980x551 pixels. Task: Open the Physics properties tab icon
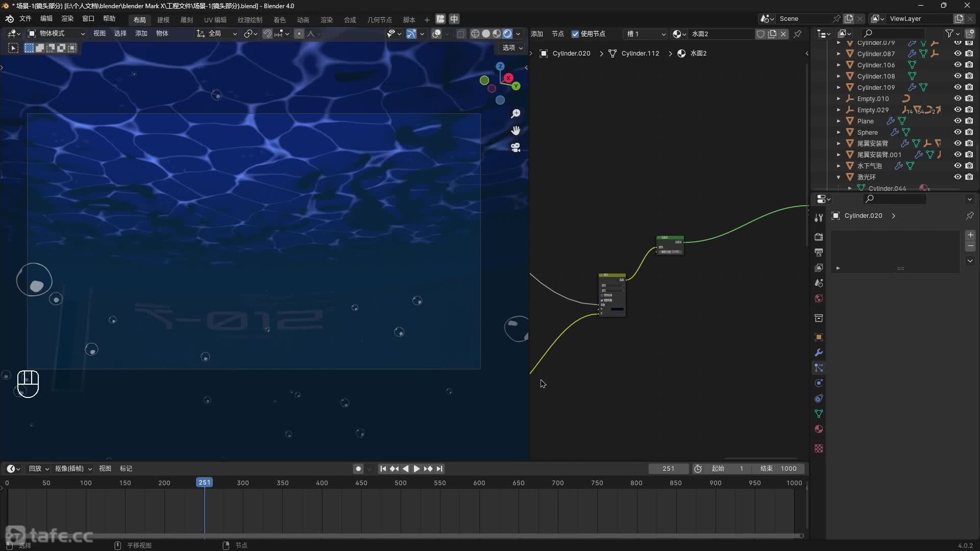pos(819,383)
